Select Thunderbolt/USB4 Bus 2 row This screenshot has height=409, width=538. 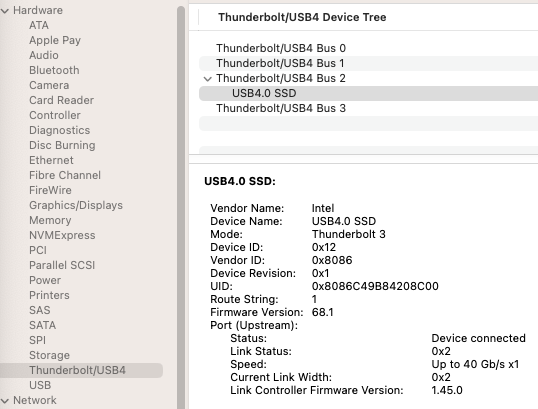(369, 79)
